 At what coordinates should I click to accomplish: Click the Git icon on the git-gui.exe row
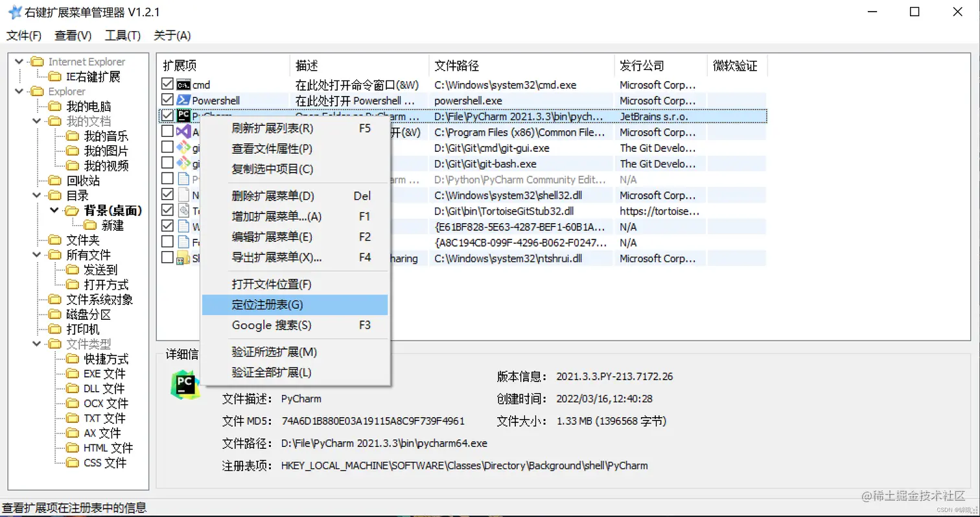pos(183,148)
